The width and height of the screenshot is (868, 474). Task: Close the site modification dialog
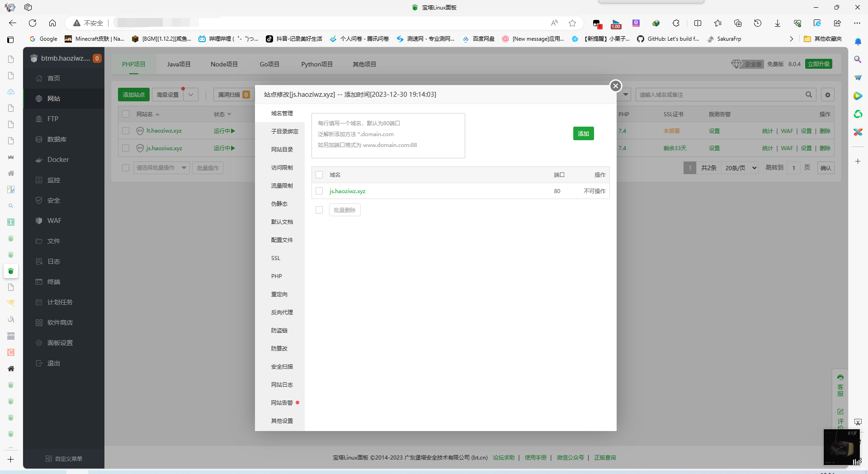(615, 86)
